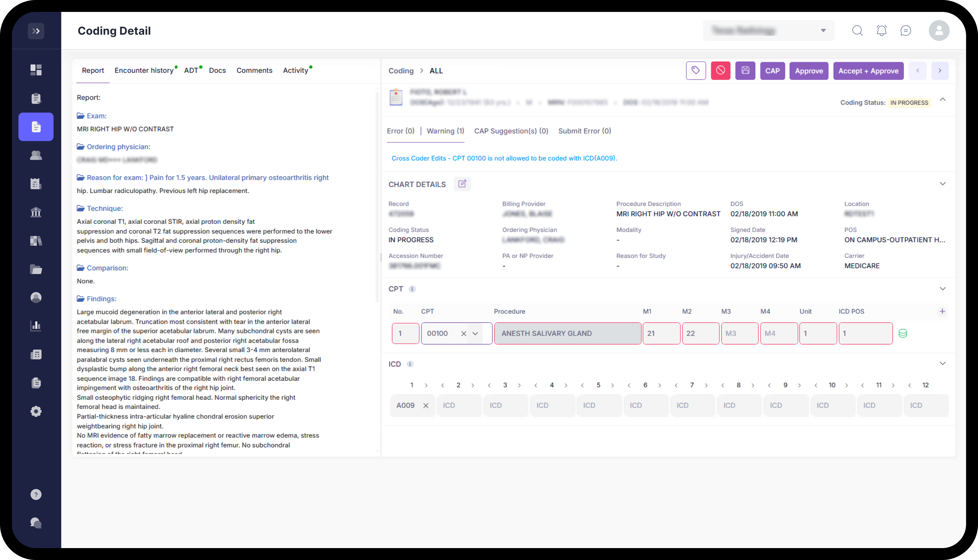Add a CPT row with plus icon

point(942,312)
